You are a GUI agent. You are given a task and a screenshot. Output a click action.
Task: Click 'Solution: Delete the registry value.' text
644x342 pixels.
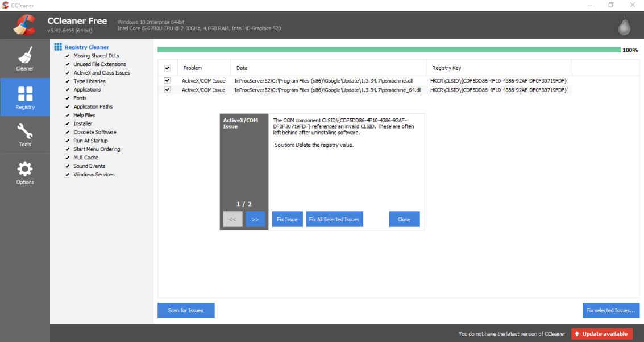pyautogui.click(x=314, y=145)
